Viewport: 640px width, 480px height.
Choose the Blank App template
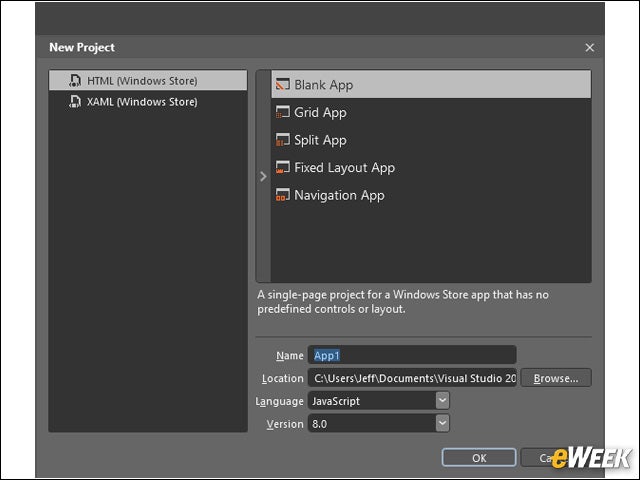click(x=431, y=84)
